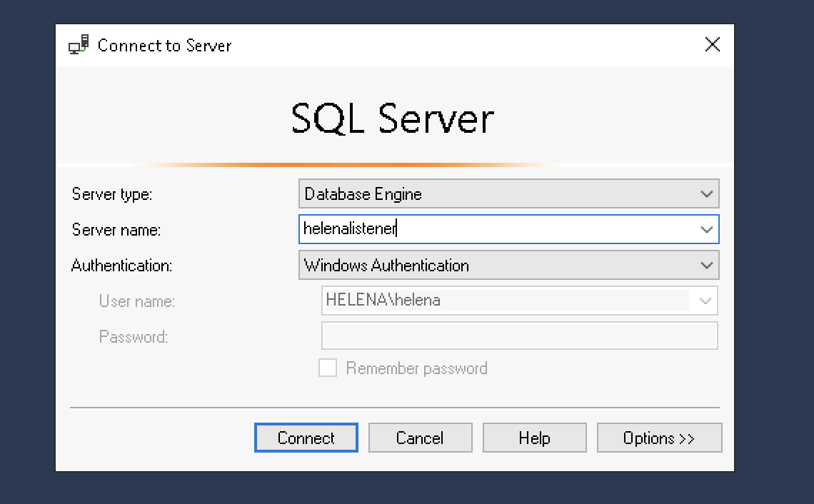Click the Connect to Server title text
Image resolution: width=814 pixels, height=504 pixels.
164,46
